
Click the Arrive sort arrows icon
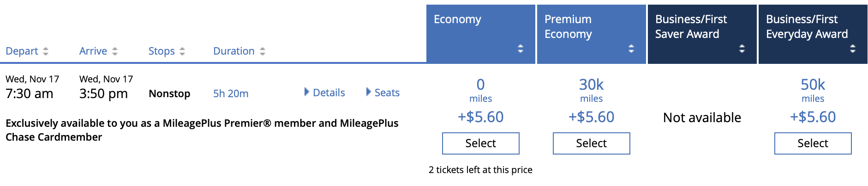pos(115,51)
